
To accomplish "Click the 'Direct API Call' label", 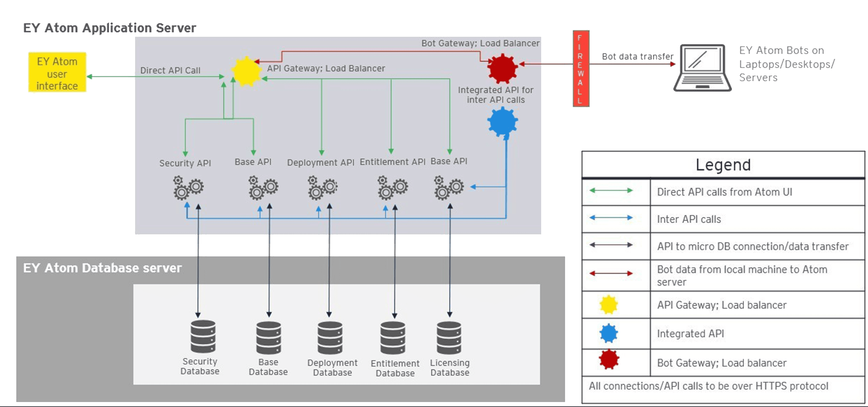I will click(170, 70).
